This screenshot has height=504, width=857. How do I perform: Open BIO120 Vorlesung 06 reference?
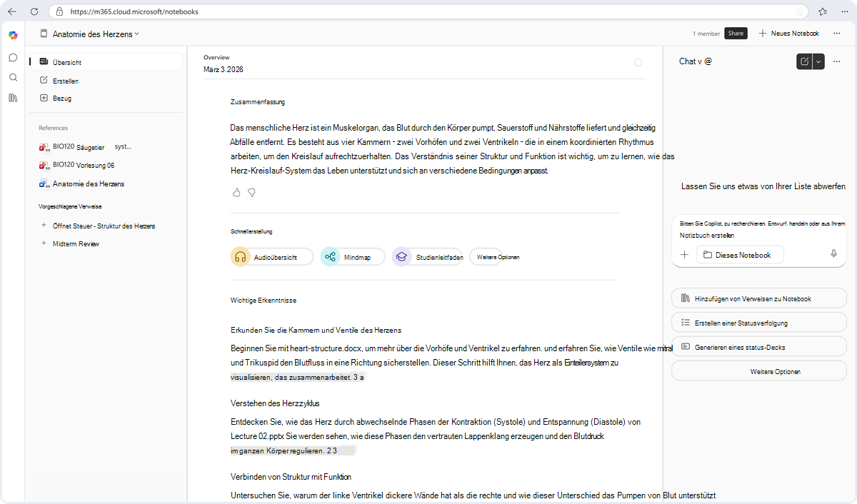point(76,165)
